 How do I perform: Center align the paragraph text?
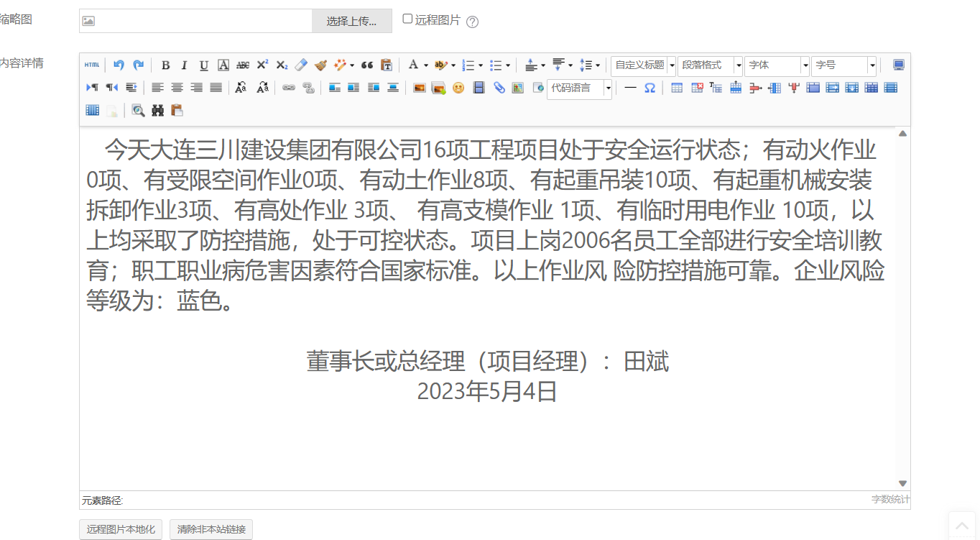(177, 88)
